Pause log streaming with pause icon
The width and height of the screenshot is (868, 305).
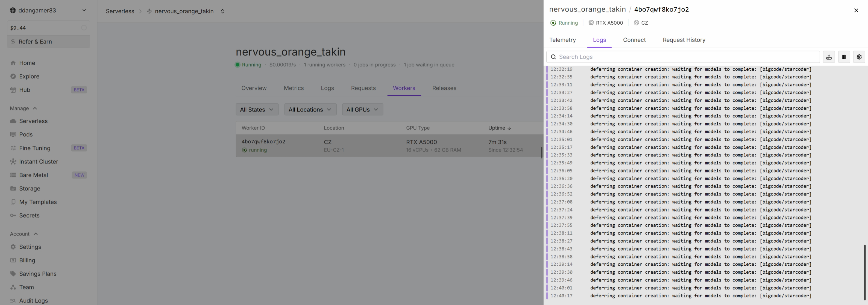point(844,57)
